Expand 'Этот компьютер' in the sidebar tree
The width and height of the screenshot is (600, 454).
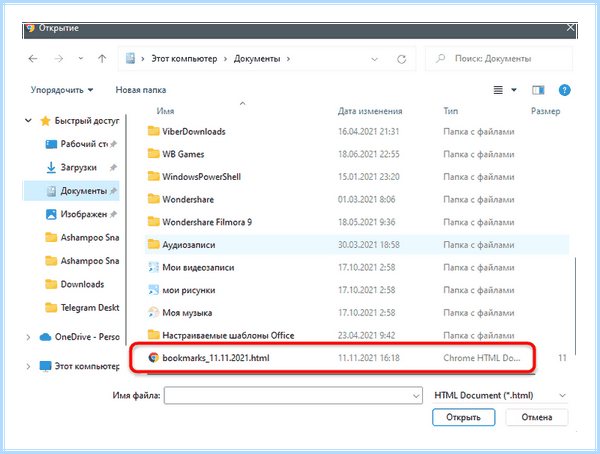[x=28, y=366]
